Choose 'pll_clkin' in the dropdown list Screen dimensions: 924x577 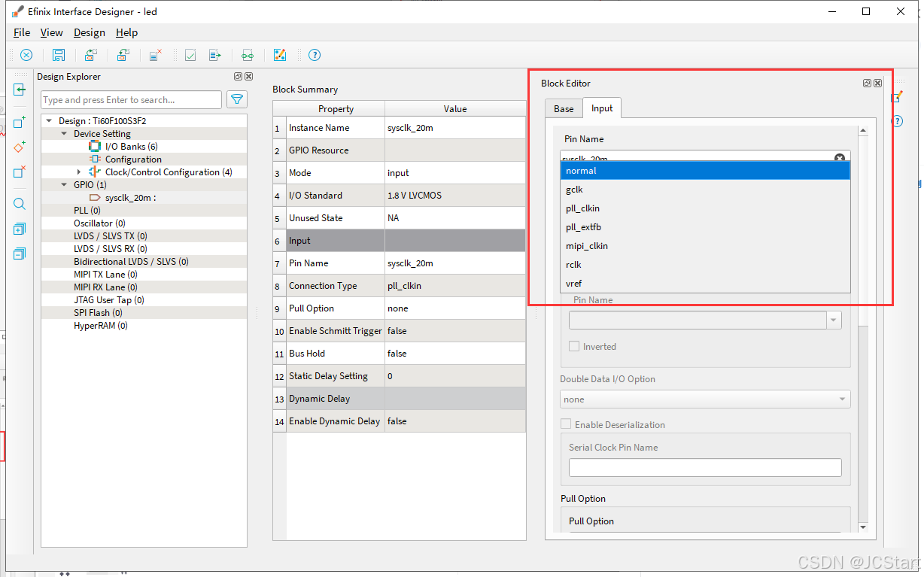(705, 208)
